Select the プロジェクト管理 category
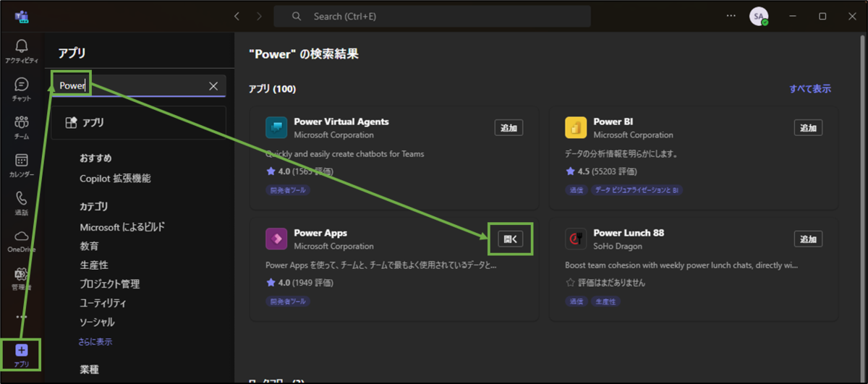Viewport: 868px width, 384px height. click(109, 284)
